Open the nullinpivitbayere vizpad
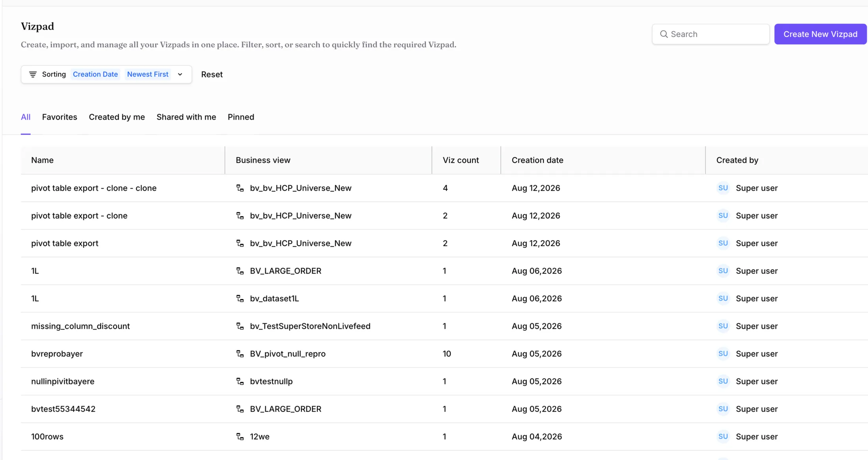Image resolution: width=868 pixels, height=460 pixels. [x=63, y=381]
